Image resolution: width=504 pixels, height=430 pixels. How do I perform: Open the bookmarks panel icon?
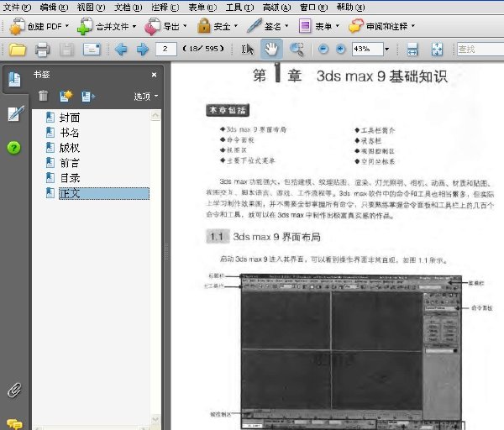[14, 80]
